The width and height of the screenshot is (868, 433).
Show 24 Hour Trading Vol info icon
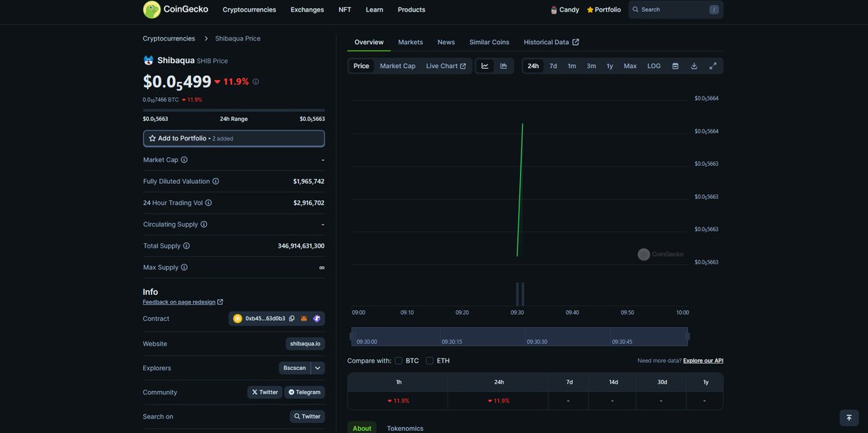pos(208,203)
